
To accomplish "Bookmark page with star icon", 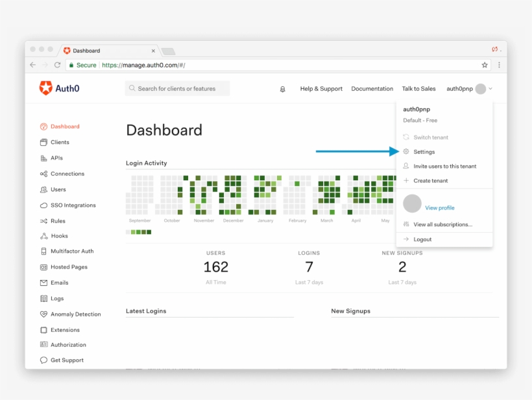I will pos(485,65).
